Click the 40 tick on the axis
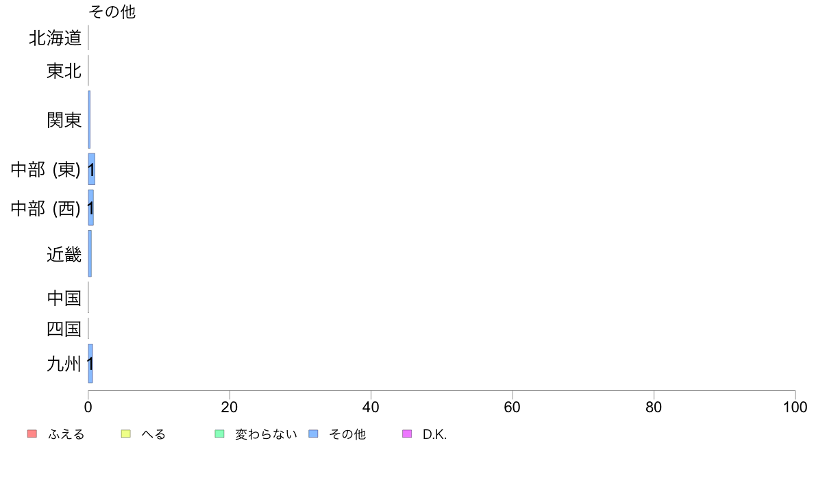Viewport: 814px width, 504px height. pos(371,407)
